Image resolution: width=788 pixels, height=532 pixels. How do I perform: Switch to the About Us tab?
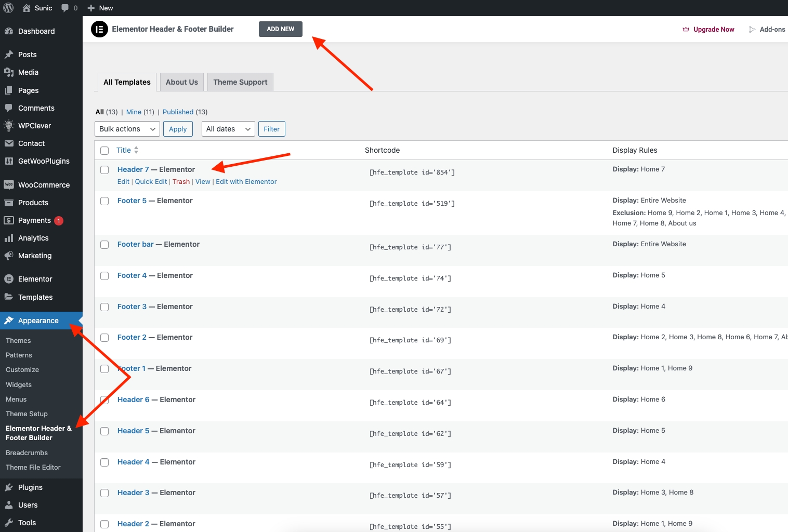tap(182, 82)
